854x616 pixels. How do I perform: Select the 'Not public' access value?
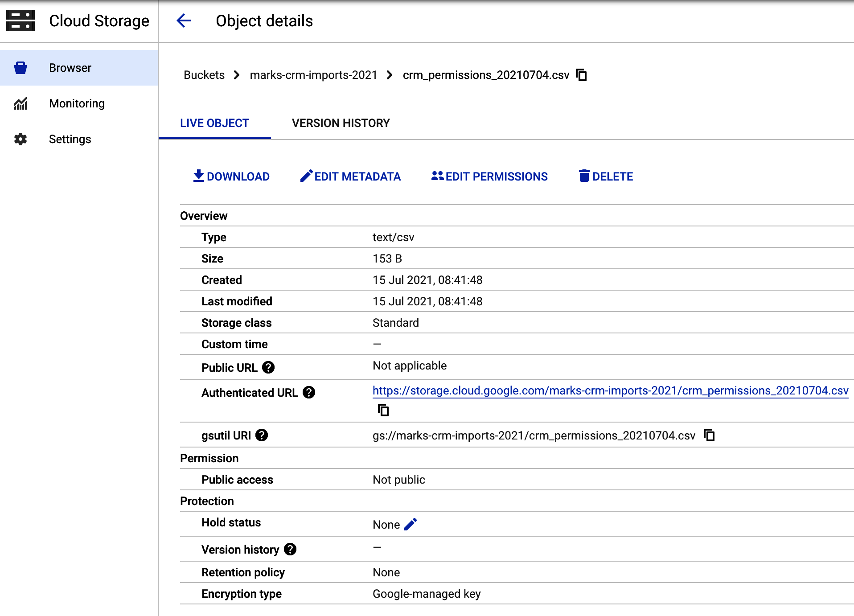pos(399,480)
